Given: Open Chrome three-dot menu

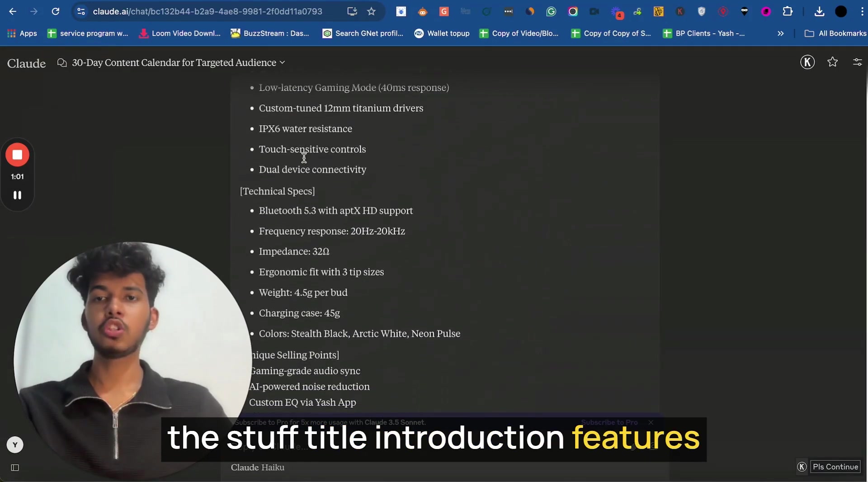Looking at the screenshot, I should point(862,11).
